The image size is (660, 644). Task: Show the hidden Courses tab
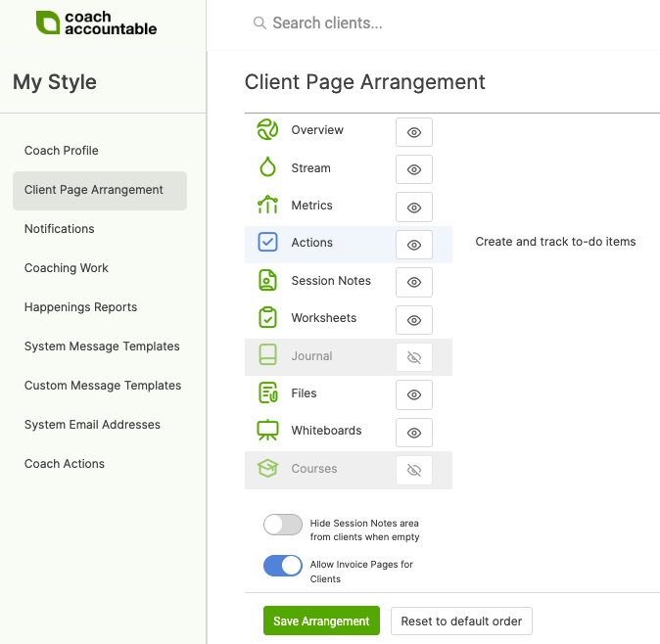click(x=413, y=470)
